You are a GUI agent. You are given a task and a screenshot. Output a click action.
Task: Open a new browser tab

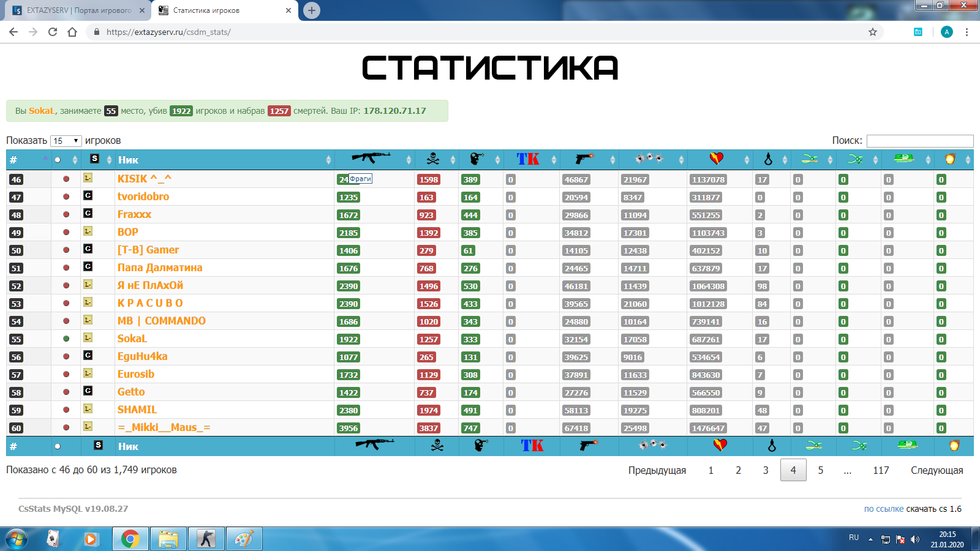click(312, 10)
